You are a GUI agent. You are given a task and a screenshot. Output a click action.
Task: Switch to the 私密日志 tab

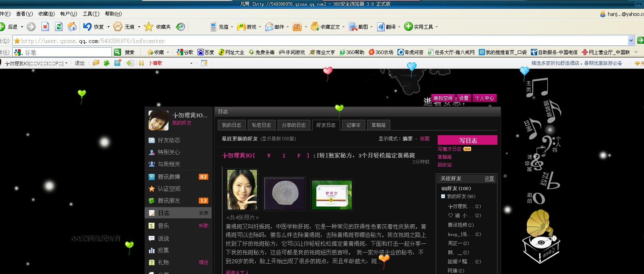[261, 125]
